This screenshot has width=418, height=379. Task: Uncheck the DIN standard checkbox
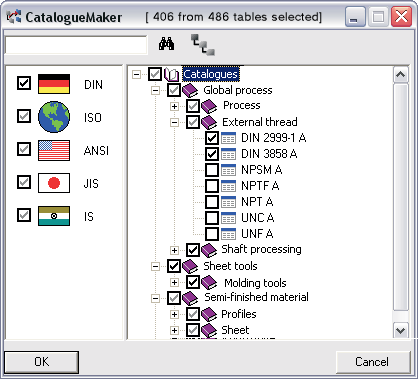click(24, 83)
